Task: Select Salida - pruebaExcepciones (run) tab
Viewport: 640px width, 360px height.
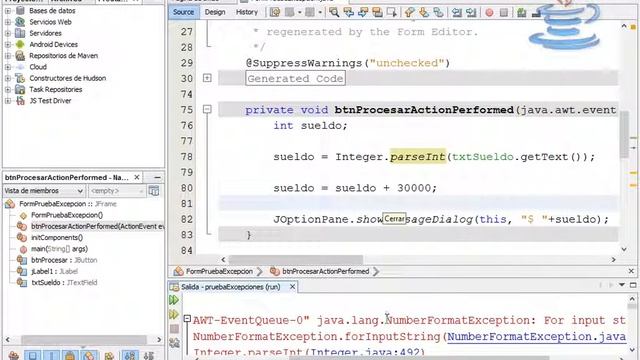Action: 231,287
